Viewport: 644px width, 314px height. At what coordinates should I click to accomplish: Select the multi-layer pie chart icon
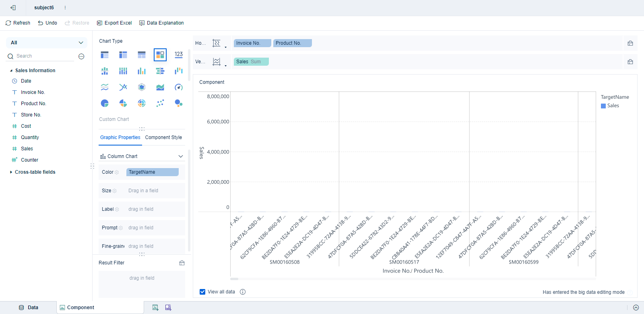coord(142,103)
